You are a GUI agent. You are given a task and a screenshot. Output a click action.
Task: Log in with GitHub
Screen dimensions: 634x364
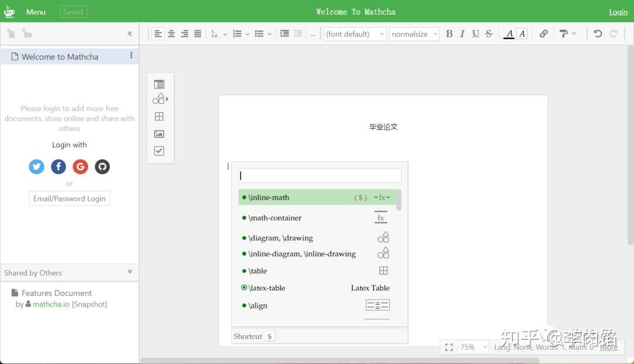coord(102,167)
